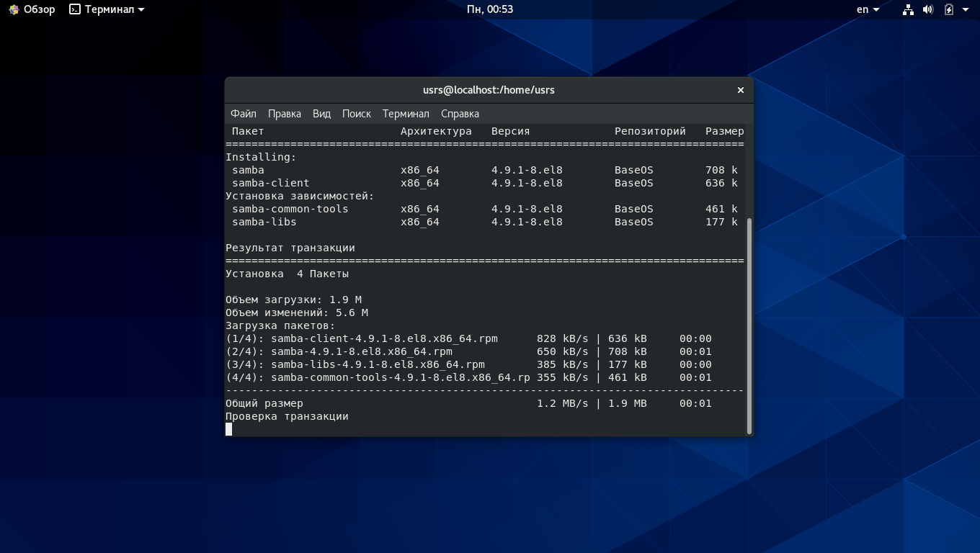Open the network connection status icon
The width and height of the screenshot is (980, 553).
[x=908, y=9]
